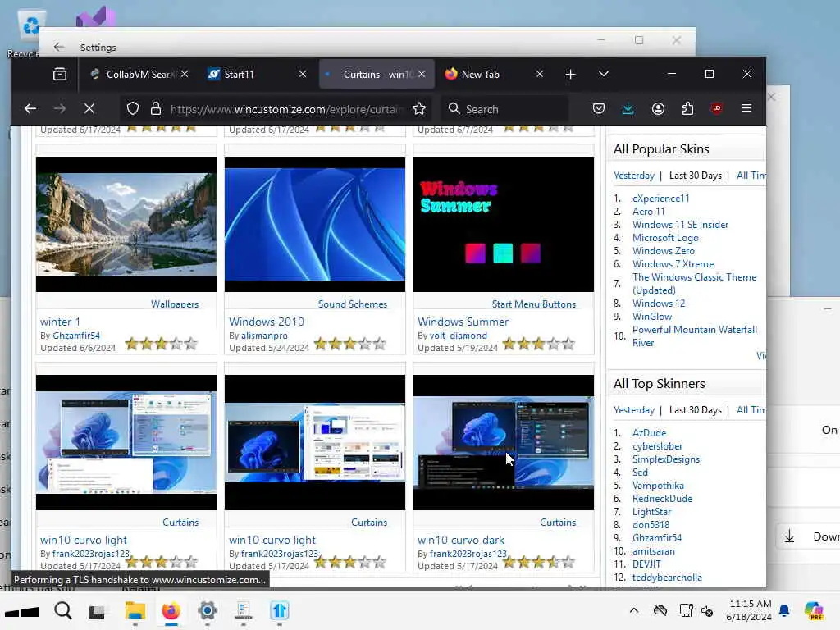Open Microsoft Logo skin link
Viewport: 840px width, 630px height.
click(x=665, y=238)
